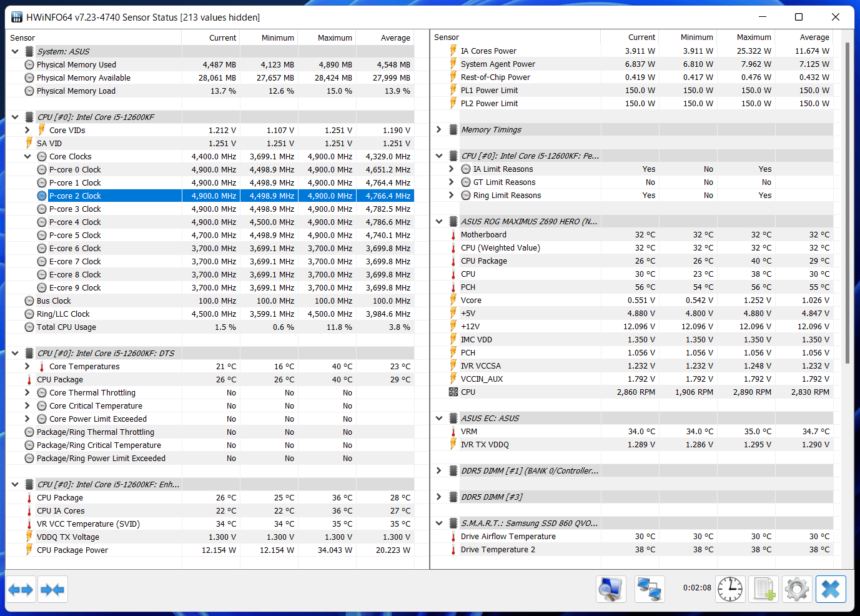Expand the Core VIDs row
Screen dimensions: 860x616
(27, 130)
